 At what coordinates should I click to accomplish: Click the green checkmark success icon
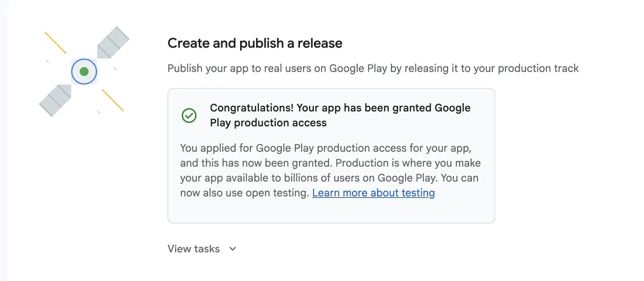pyautogui.click(x=189, y=116)
